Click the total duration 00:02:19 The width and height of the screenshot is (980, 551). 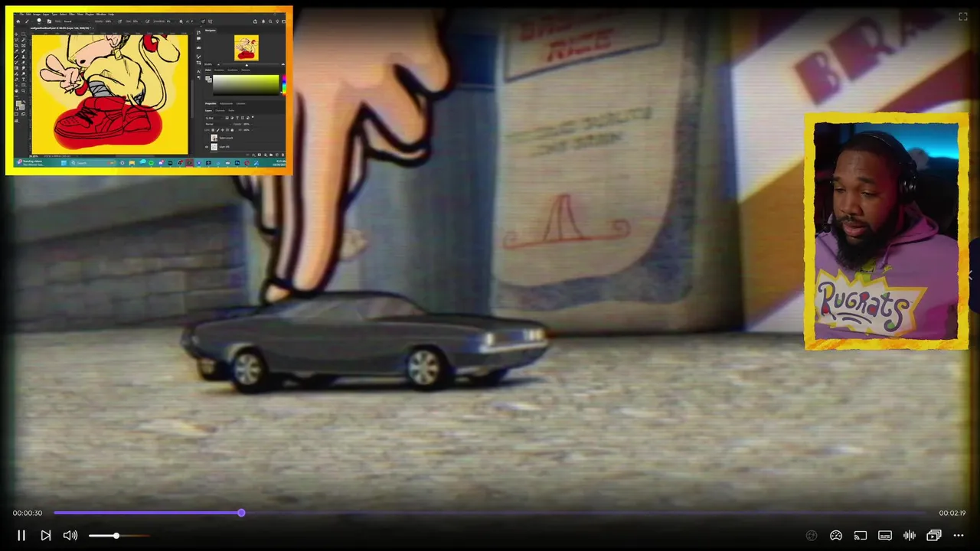(x=952, y=513)
